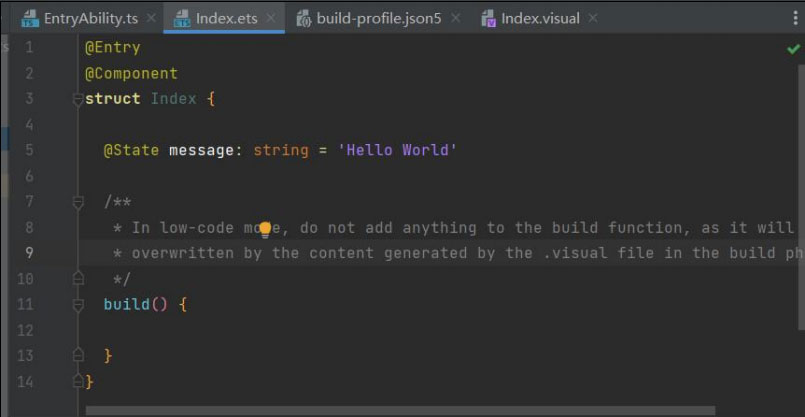Screen dimensions: 805x417
Task: Click the Index.visual file icon
Action: point(488,19)
